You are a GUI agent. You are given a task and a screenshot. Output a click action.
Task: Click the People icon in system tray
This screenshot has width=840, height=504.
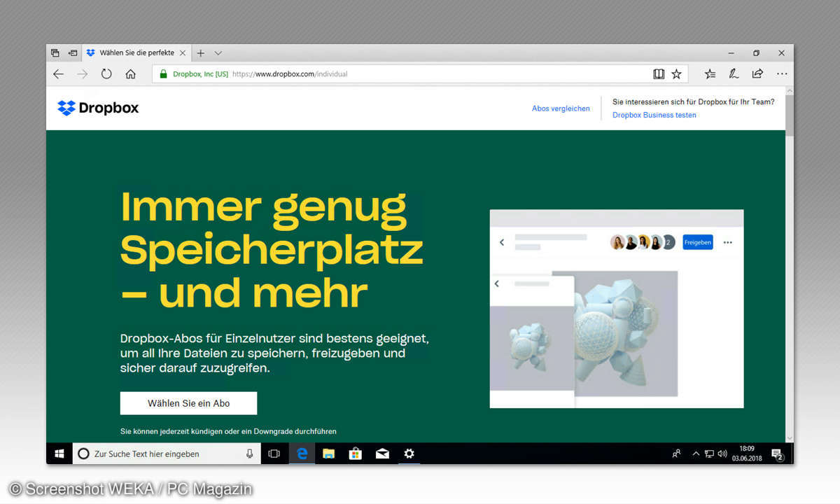676,454
